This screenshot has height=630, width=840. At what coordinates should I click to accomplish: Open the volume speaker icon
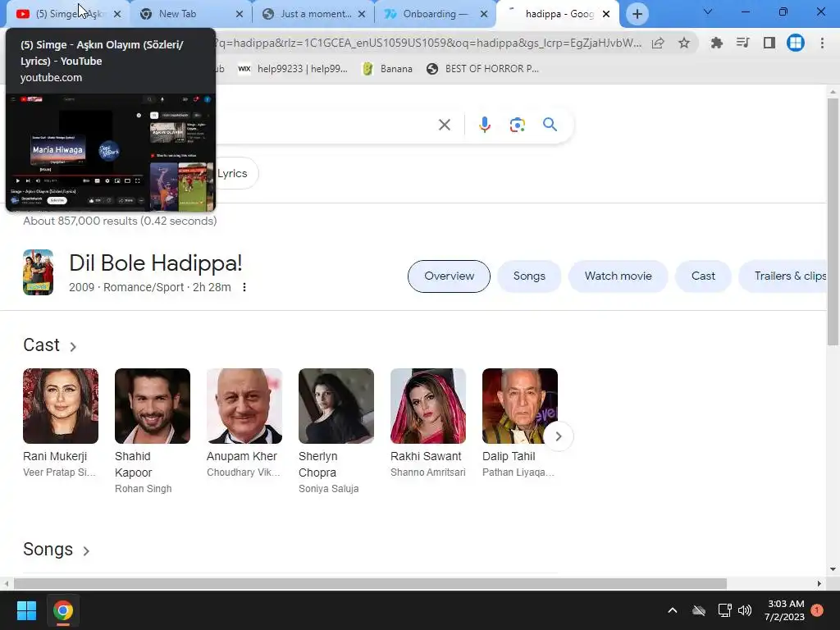(x=745, y=610)
